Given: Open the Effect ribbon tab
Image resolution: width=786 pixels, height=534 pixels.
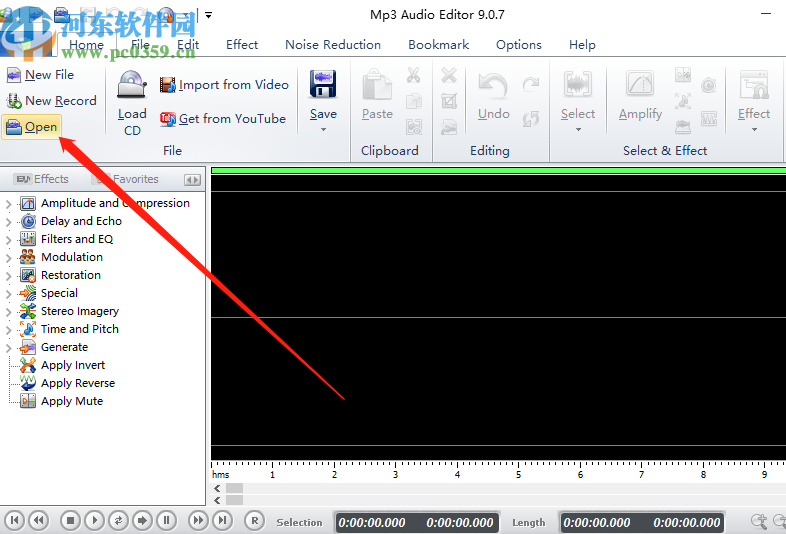Looking at the screenshot, I should tap(242, 45).
